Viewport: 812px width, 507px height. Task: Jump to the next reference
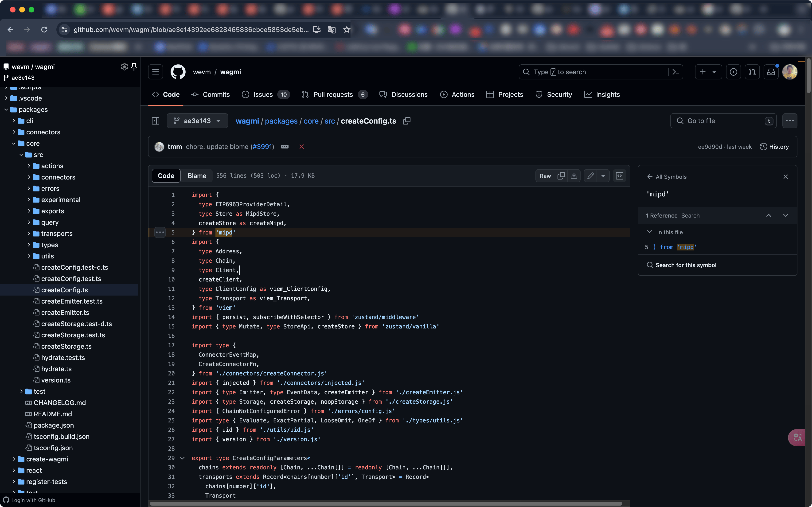[x=785, y=216]
